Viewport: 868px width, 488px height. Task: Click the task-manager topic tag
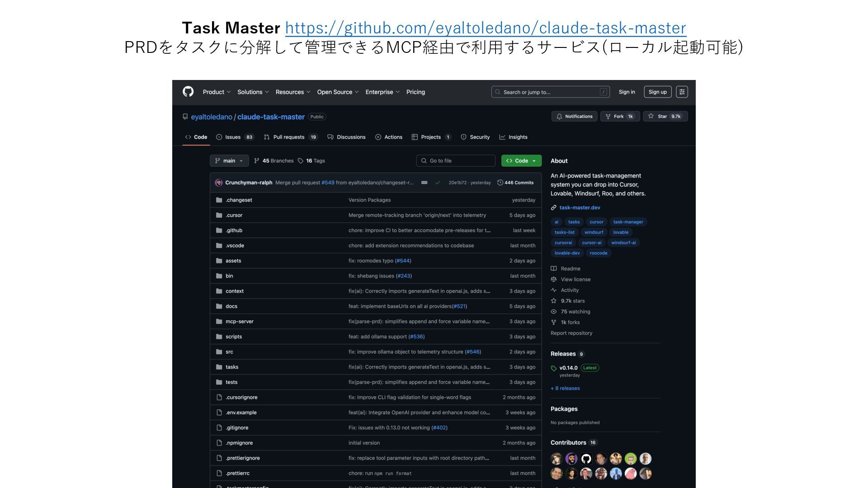tap(628, 222)
